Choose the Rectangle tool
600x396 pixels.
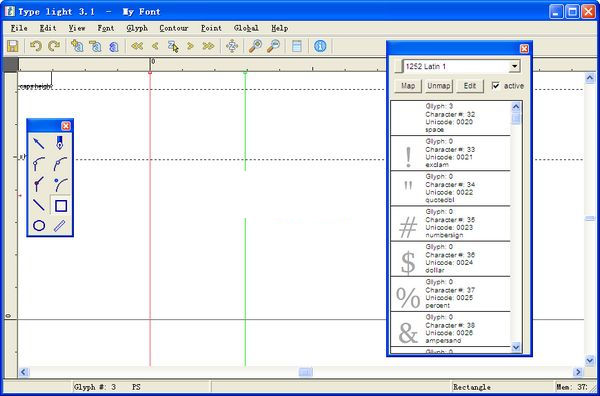pyautogui.click(x=61, y=206)
